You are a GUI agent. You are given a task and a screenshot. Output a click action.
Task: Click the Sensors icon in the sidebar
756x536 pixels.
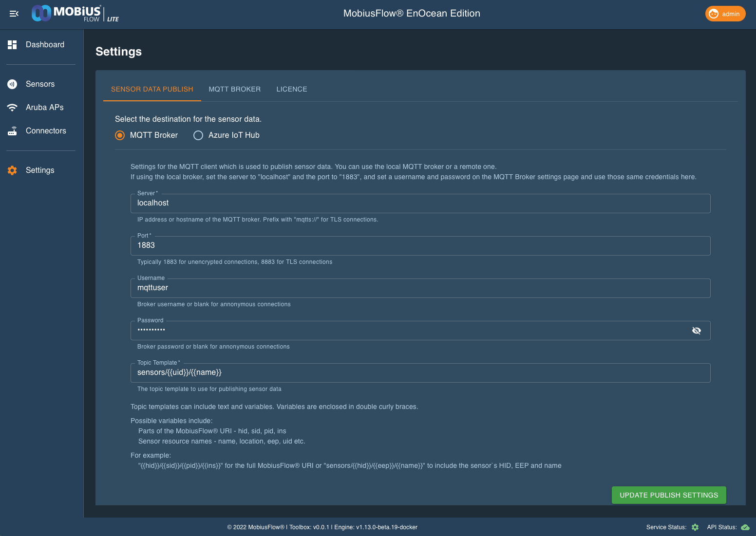(12, 84)
